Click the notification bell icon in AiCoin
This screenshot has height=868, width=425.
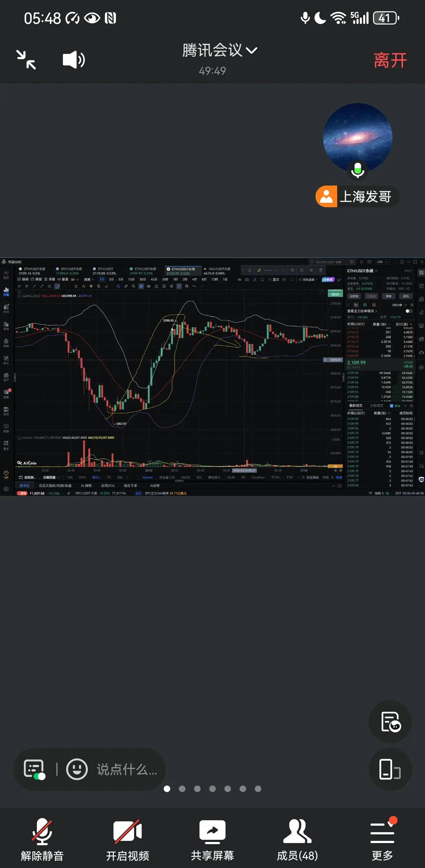(361, 262)
